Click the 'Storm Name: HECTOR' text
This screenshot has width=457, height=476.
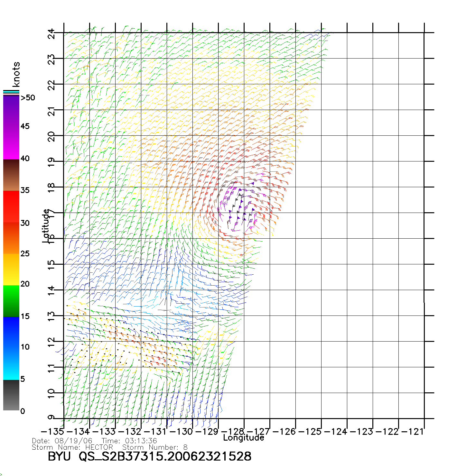click(73, 447)
